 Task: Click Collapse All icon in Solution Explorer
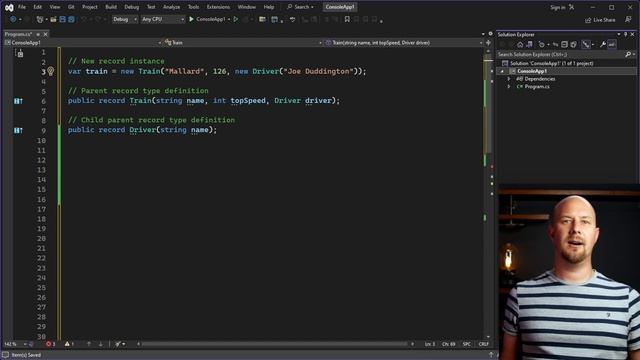564,44
